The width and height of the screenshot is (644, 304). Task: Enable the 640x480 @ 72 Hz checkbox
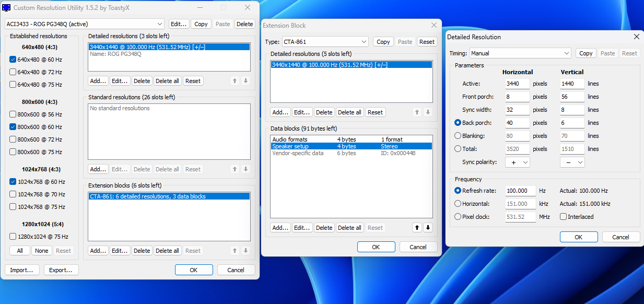coord(13,72)
